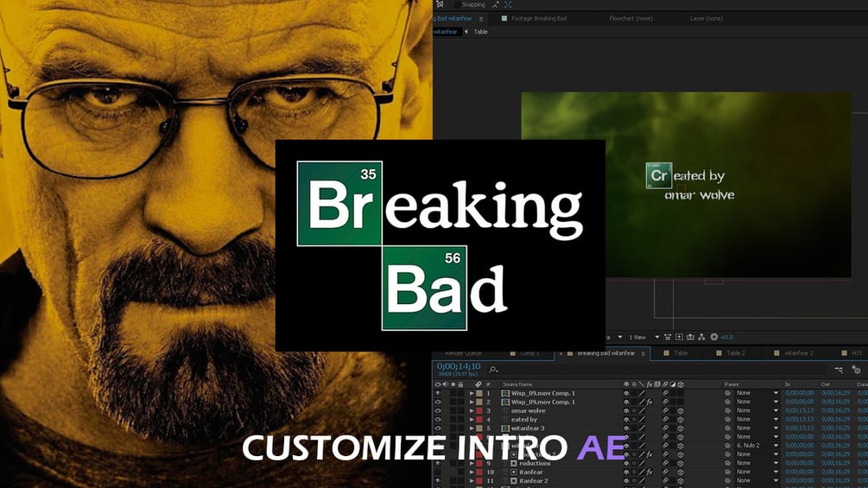This screenshot has width=868, height=488.
Task: Open the Composition Mini-Flowchart icon in timeline
Action: [839, 370]
